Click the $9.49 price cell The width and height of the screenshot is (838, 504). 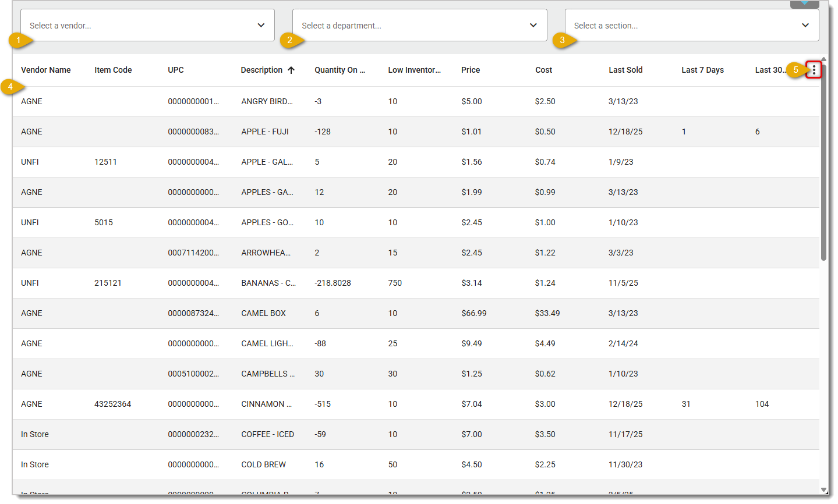click(472, 343)
